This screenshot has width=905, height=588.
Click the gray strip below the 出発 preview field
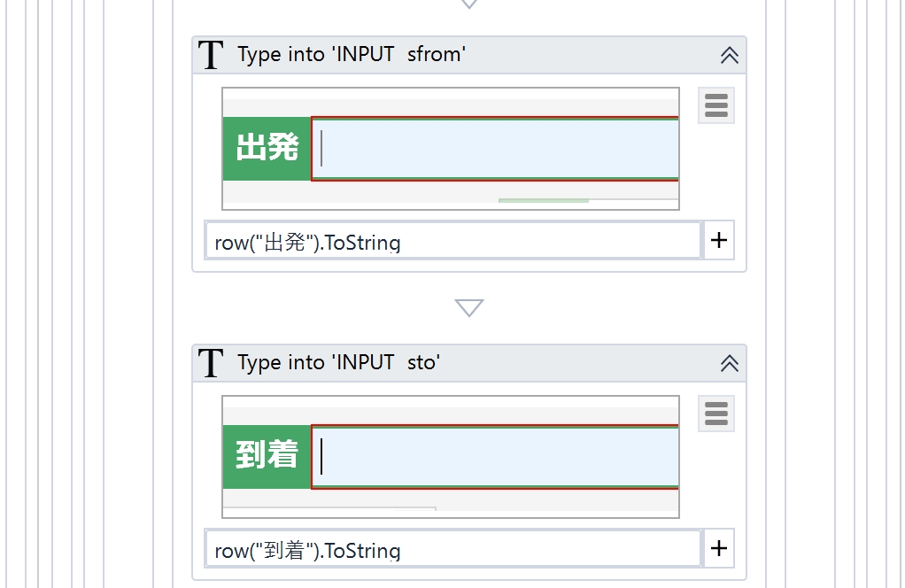pos(451,195)
